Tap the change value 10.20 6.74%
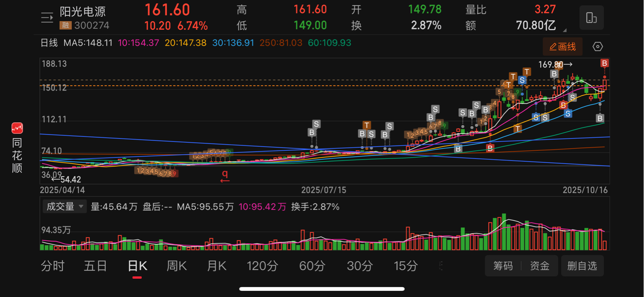644x297 pixels. click(176, 26)
